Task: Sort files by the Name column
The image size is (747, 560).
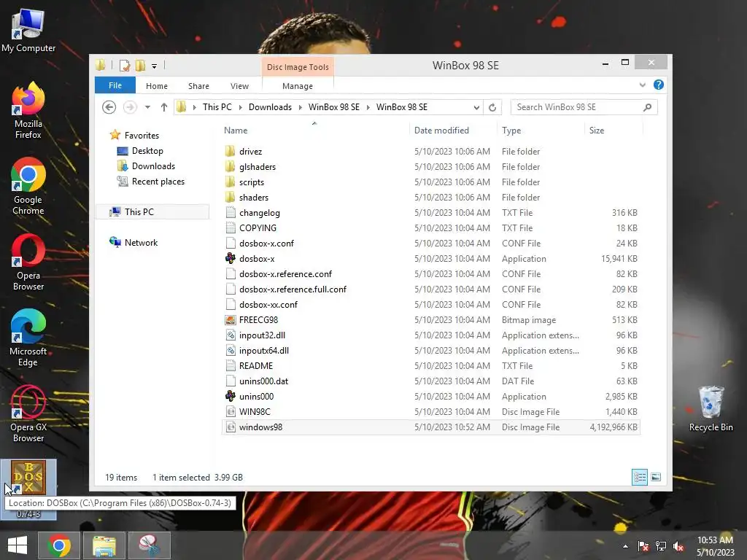Action: click(x=314, y=130)
